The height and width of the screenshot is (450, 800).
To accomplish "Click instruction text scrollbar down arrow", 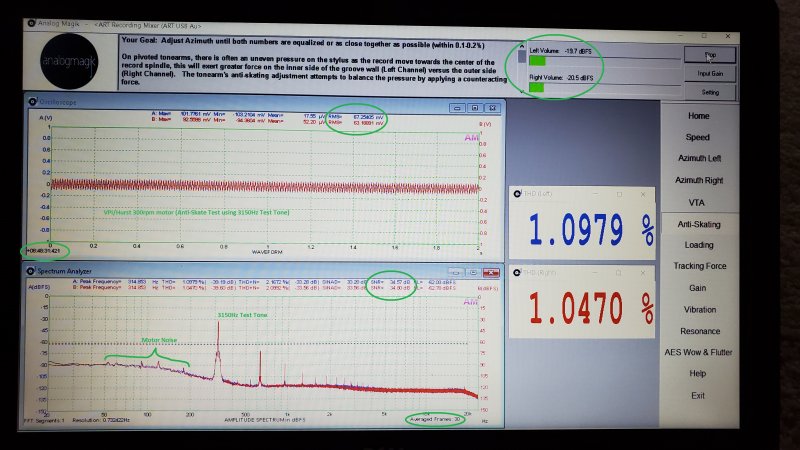I will [x=521, y=90].
